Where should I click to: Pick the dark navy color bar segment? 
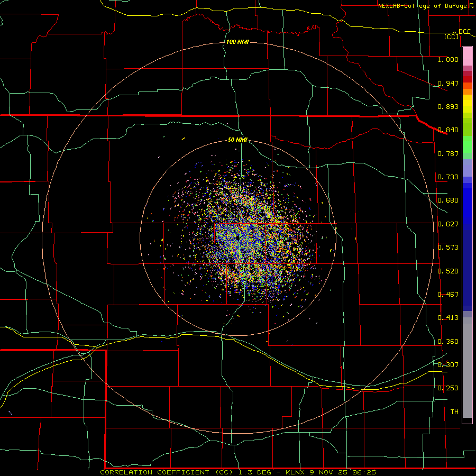(467, 270)
